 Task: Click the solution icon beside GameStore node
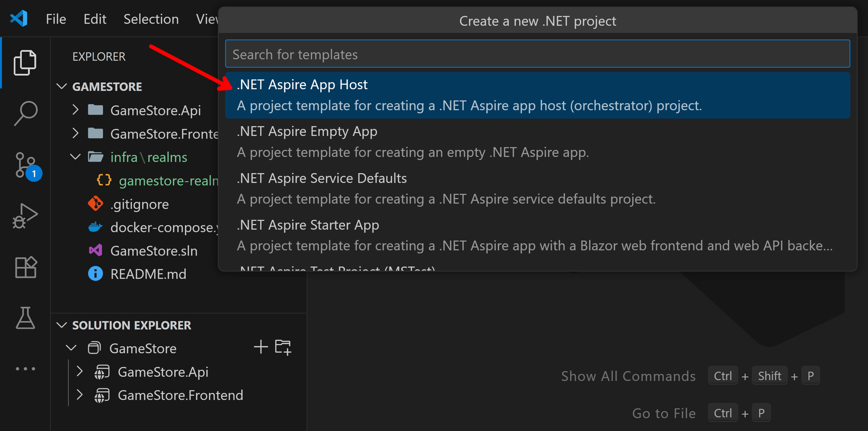coord(94,348)
